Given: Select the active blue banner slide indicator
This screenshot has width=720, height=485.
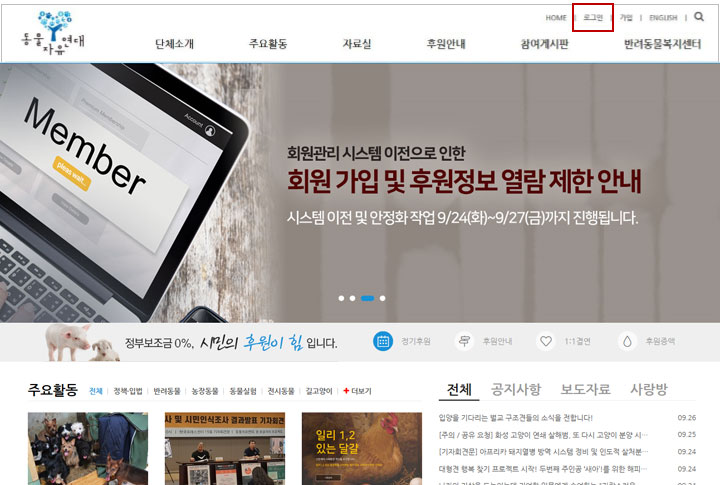Looking at the screenshot, I should click(367, 298).
